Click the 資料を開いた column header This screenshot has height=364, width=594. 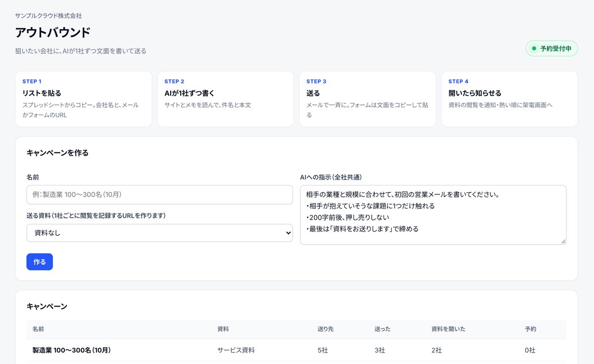(x=448, y=329)
